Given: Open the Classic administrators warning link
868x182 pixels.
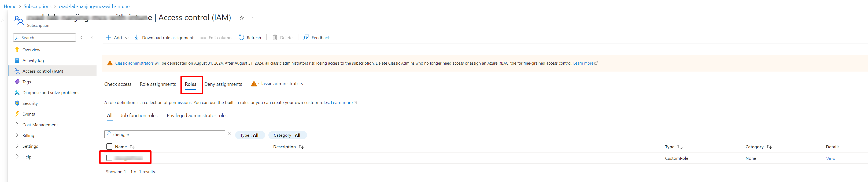Looking at the screenshot, I should (134, 63).
